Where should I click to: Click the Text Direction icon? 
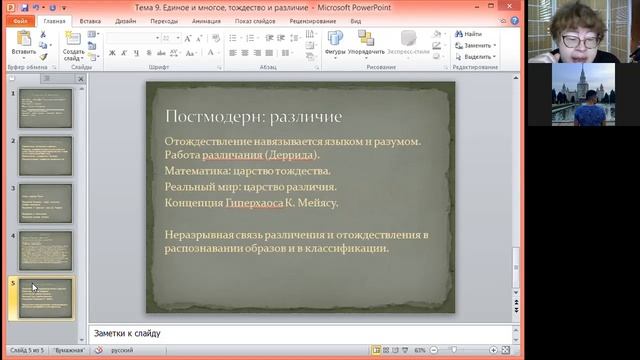[310, 34]
